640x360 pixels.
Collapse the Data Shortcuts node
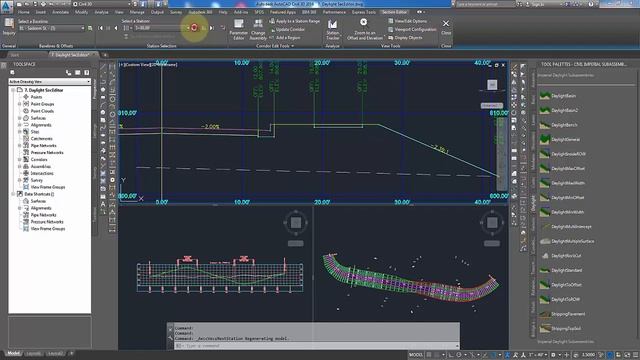tap(13, 194)
